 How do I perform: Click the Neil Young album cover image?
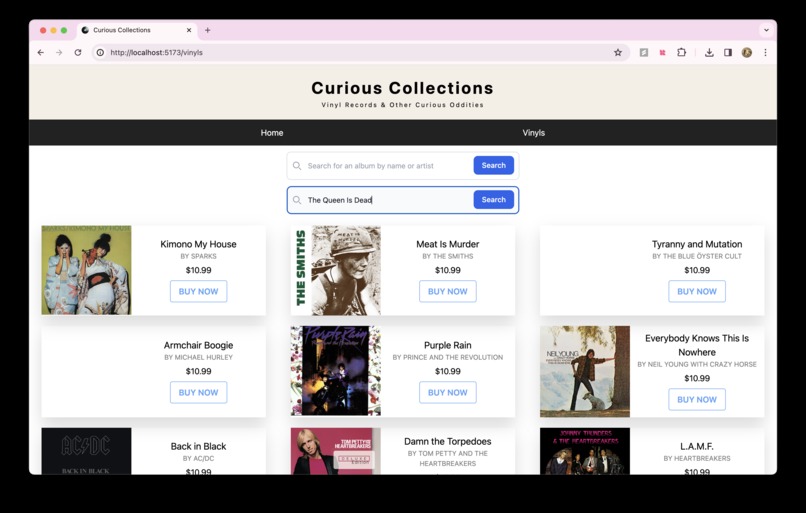[585, 371]
